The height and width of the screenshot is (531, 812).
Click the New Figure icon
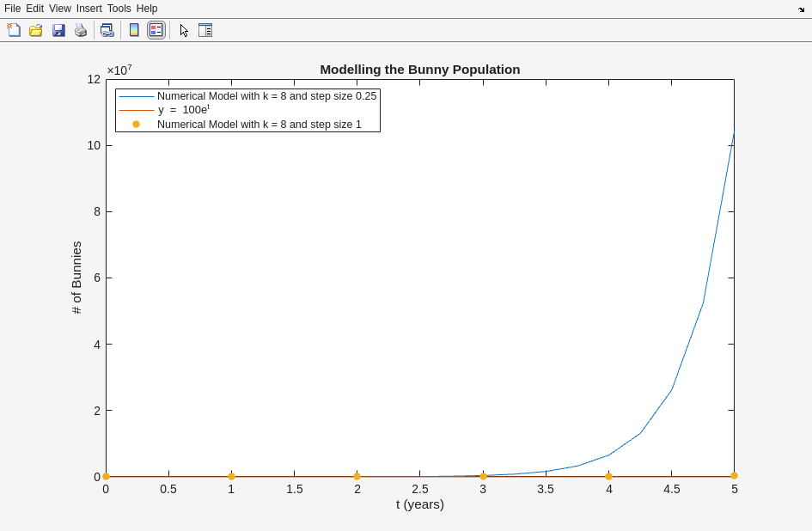click(x=14, y=30)
